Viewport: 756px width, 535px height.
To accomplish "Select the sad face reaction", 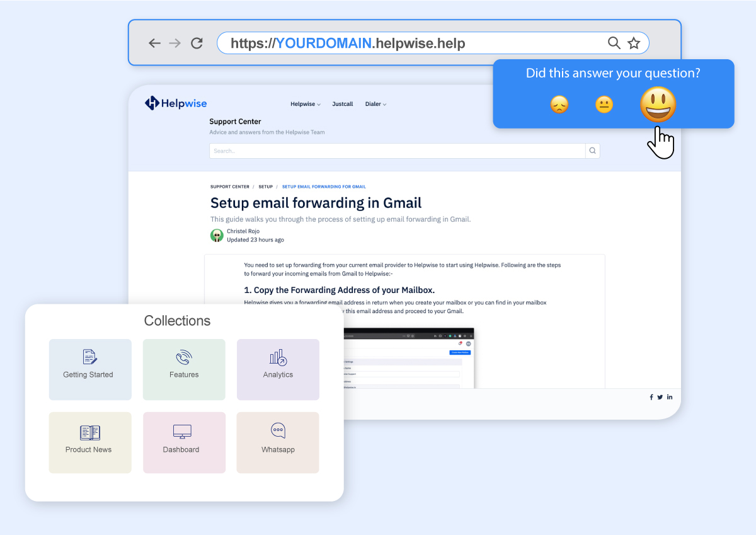I will point(559,105).
